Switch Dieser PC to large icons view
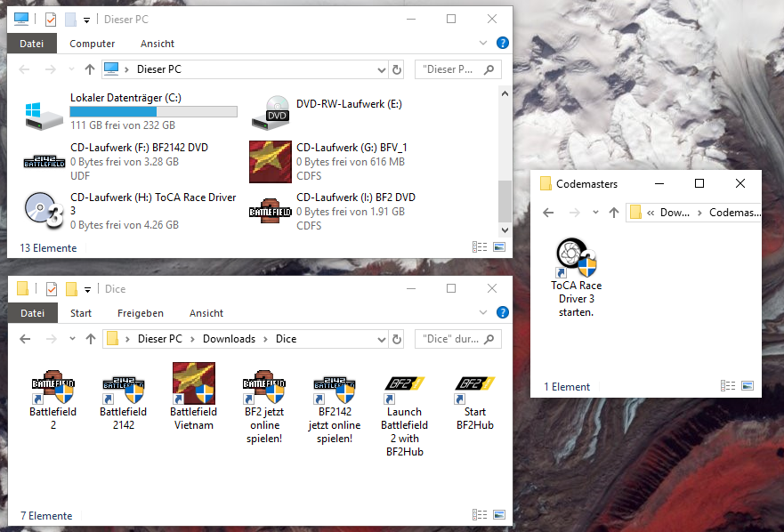The height and width of the screenshot is (532, 784). click(499, 247)
